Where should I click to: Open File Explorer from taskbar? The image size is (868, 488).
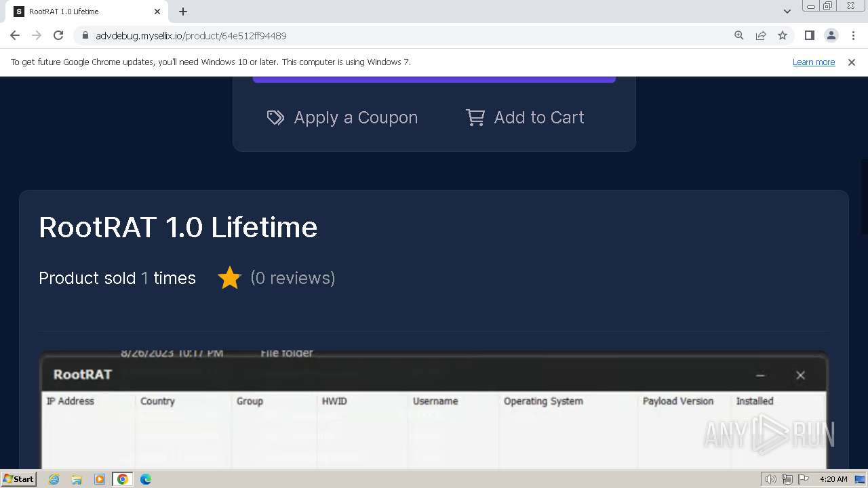point(77,479)
